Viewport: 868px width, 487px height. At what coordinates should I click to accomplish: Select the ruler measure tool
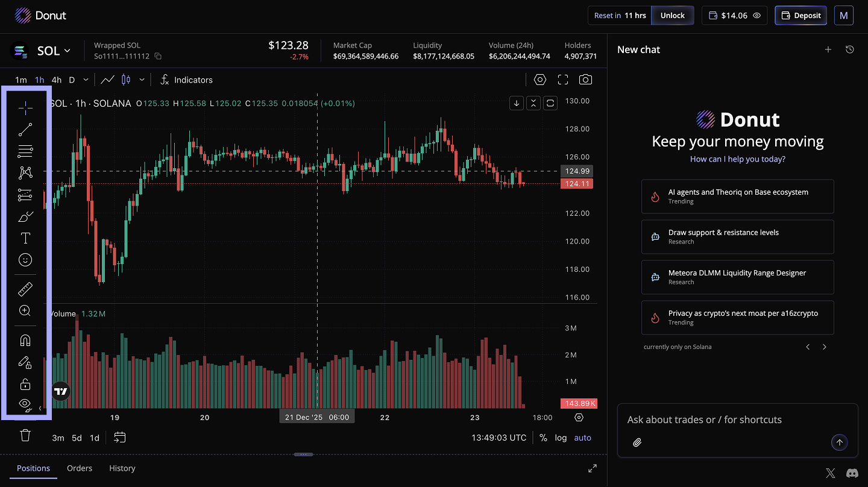25,289
